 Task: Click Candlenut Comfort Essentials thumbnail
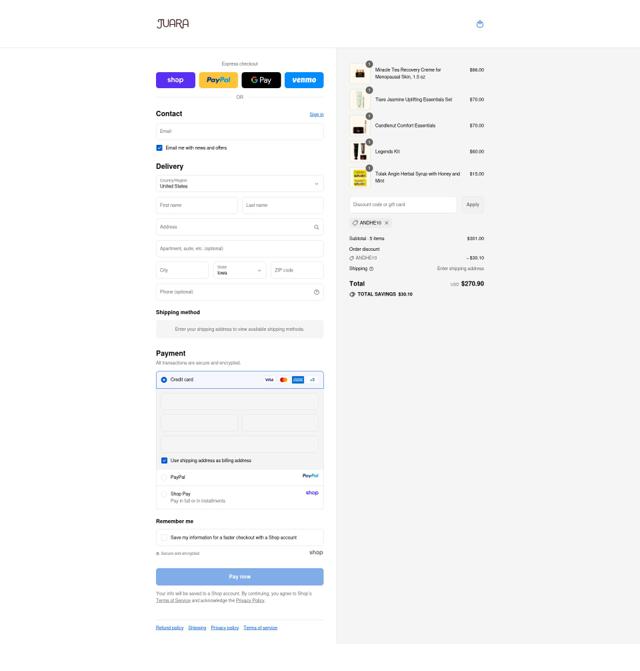[x=360, y=126]
